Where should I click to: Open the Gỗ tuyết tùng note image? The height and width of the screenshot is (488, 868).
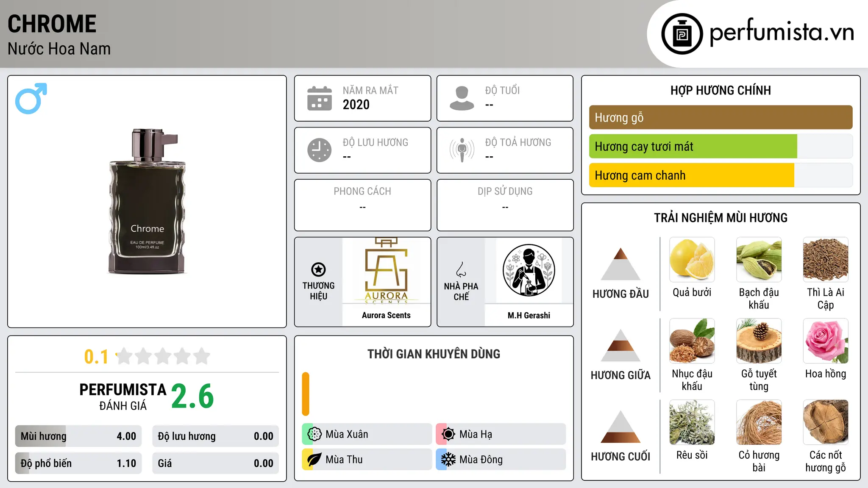coord(759,341)
